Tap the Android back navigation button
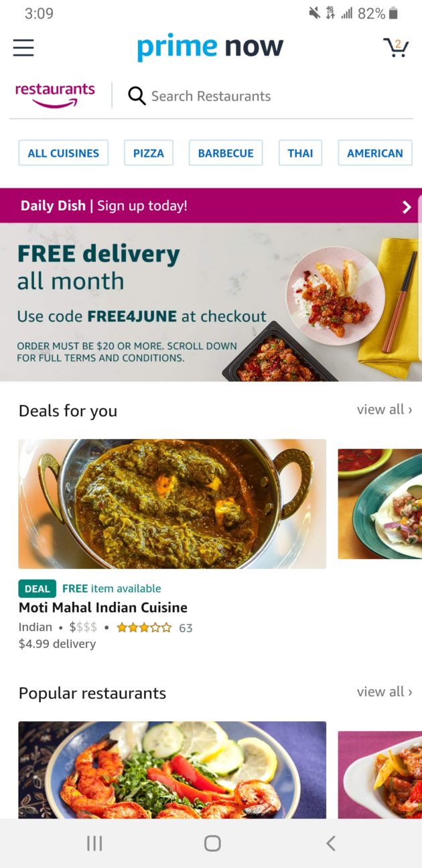 330,843
